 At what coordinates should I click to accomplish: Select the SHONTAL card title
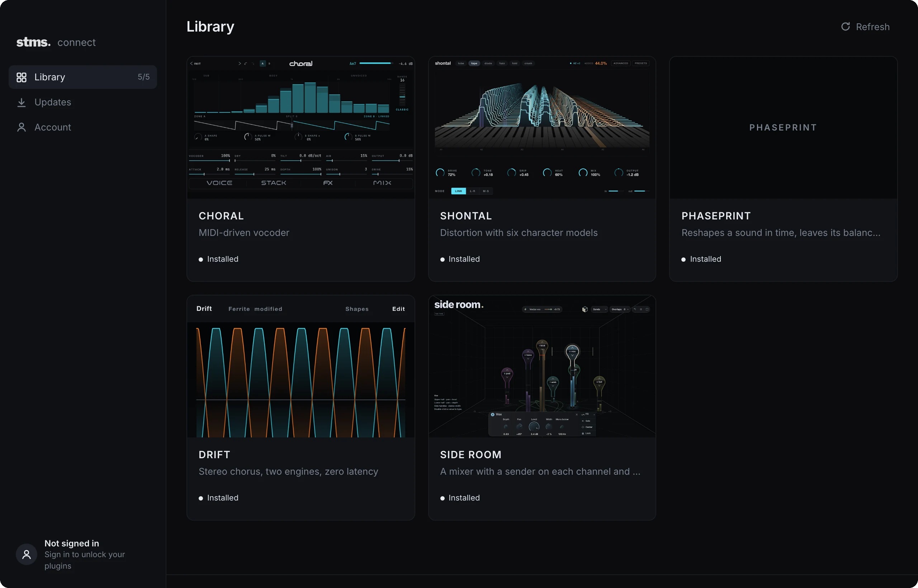point(466,216)
